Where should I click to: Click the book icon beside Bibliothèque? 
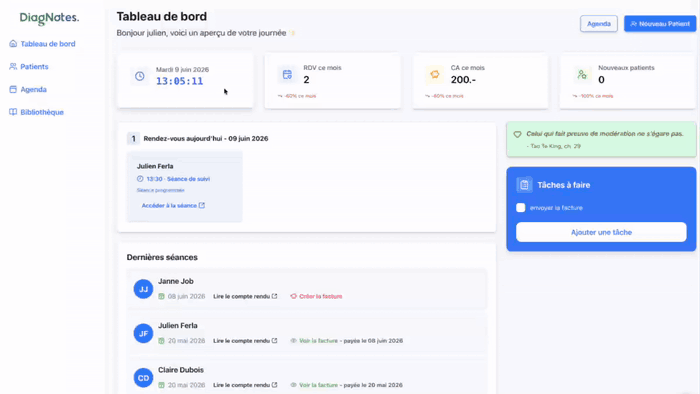pos(13,112)
